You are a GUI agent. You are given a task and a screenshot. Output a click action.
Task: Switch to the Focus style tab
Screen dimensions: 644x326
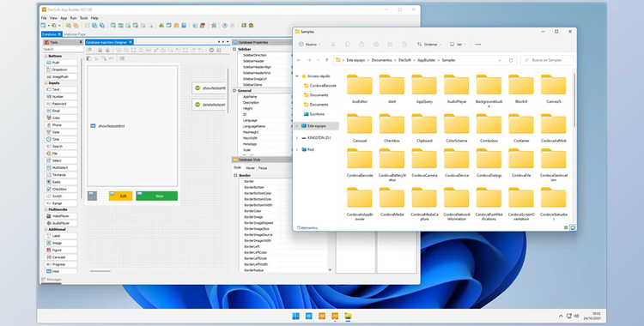coord(263,168)
